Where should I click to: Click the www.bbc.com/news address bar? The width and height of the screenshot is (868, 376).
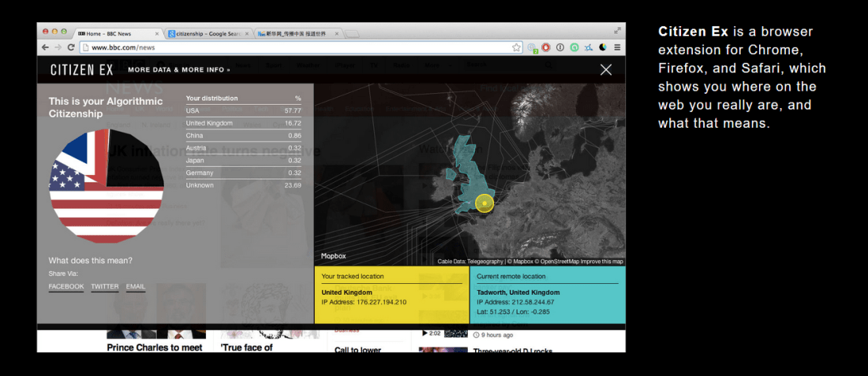(300, 47)
